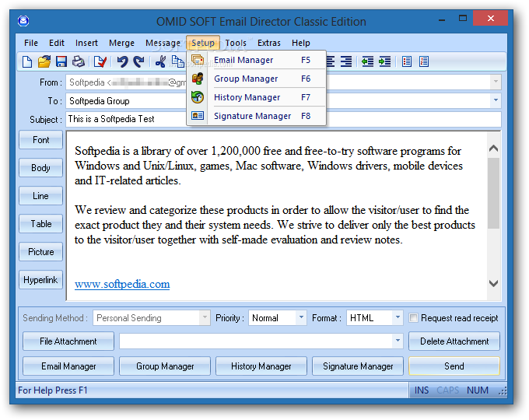
Task: Click the Table side button
Action: [40, 224]
